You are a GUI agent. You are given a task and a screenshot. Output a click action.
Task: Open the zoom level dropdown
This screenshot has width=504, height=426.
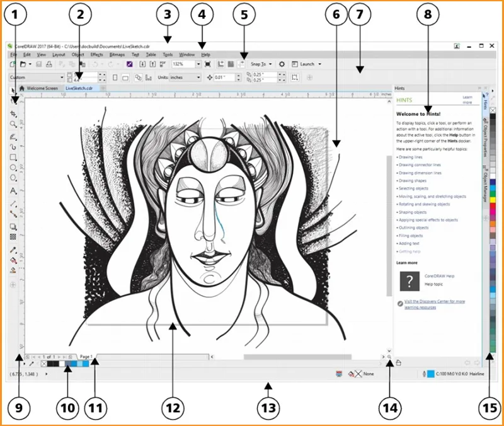(198, 64)
